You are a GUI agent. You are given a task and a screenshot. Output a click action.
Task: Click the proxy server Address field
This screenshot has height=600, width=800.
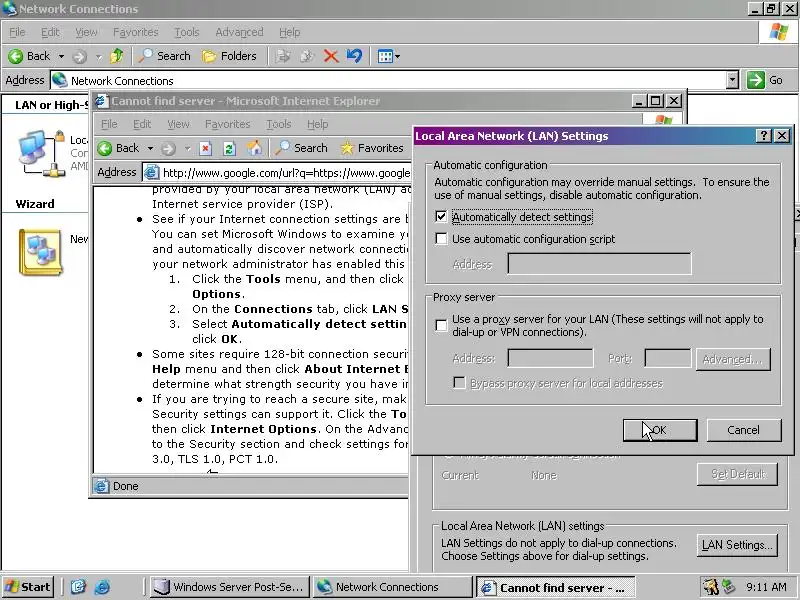(x=551, y=358)
